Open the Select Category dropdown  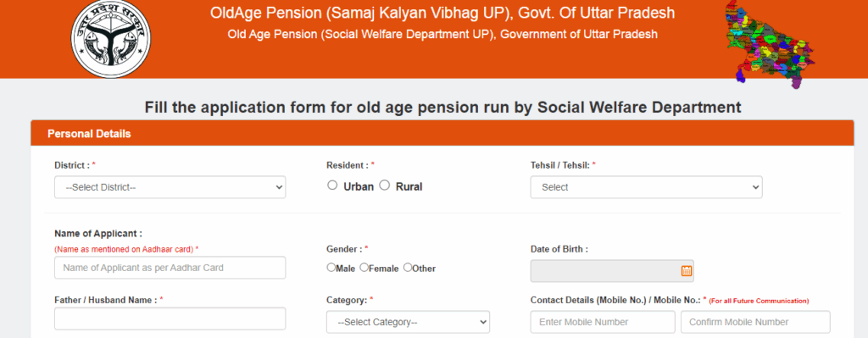[408, 322]
